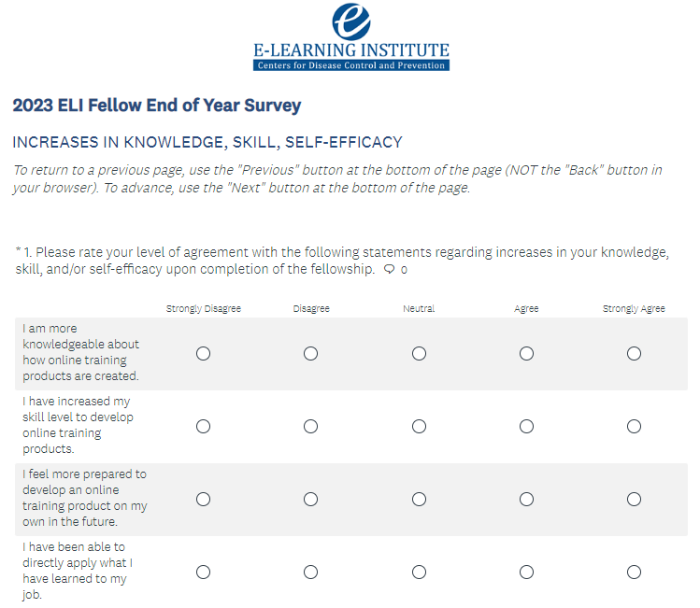Mark Strongly Disagree for feeling more prepared
700x608 pixels.
[203, 499]
